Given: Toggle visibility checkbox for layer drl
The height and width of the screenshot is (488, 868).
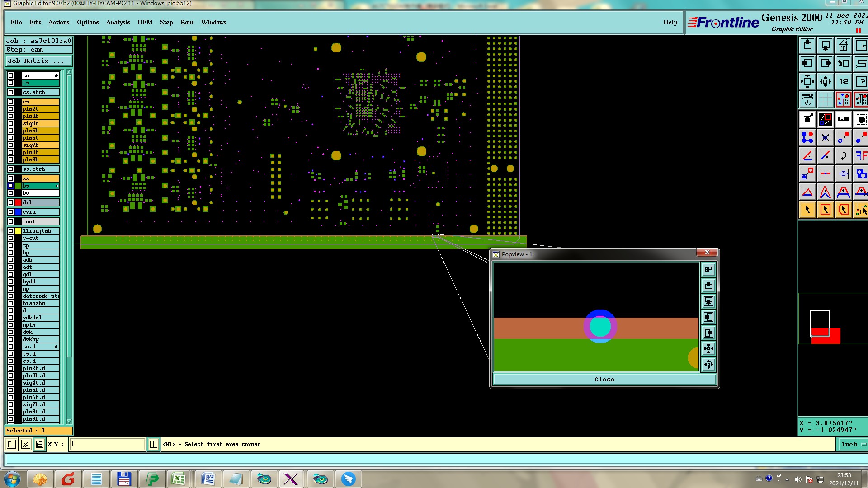Looking at the screenshot, I should coord(11,202).
